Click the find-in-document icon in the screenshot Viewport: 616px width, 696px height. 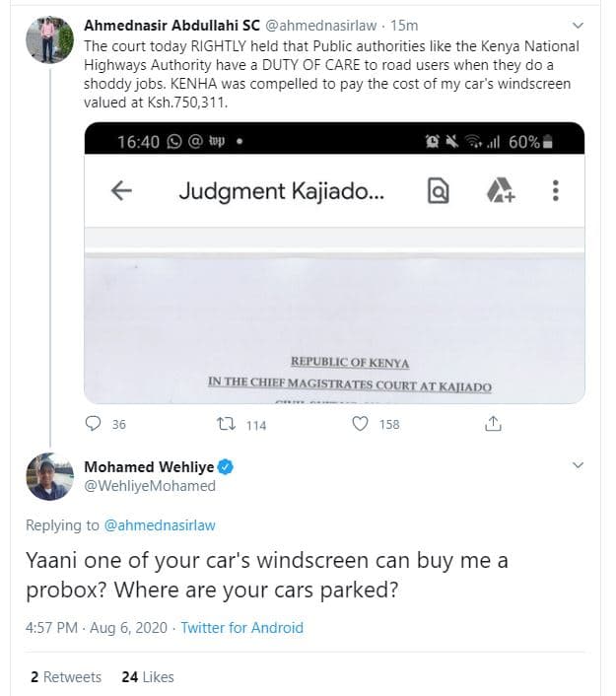point(438,191)
